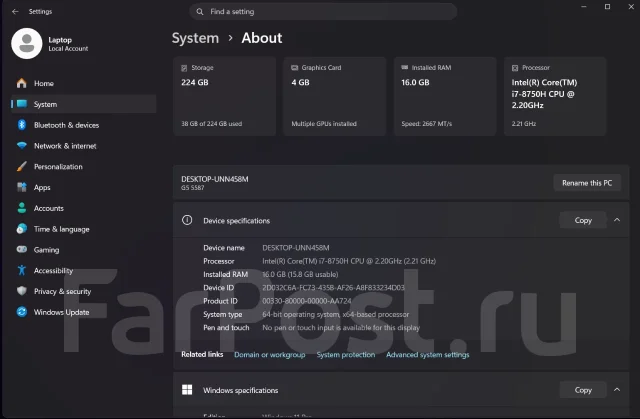Open Advanced system settings link
The height and width of the screenshot is (419, 640).
427,355
